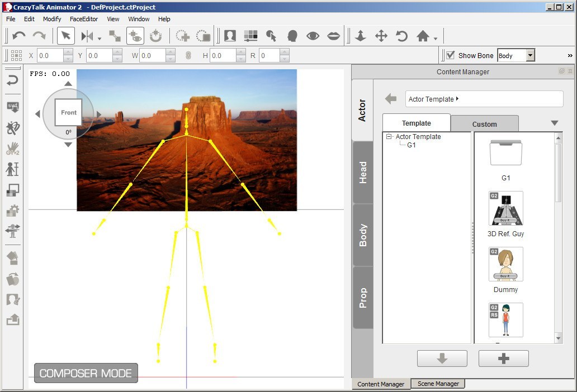This screenshot has width=577, height=392.
Task: Click the Y position input field
Action: (100, 55)
